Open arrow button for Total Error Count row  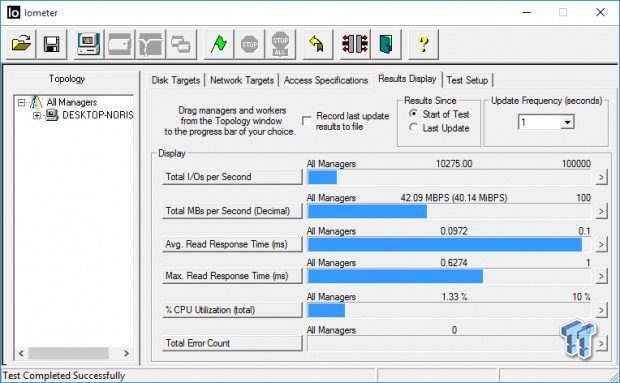(601, 343)
